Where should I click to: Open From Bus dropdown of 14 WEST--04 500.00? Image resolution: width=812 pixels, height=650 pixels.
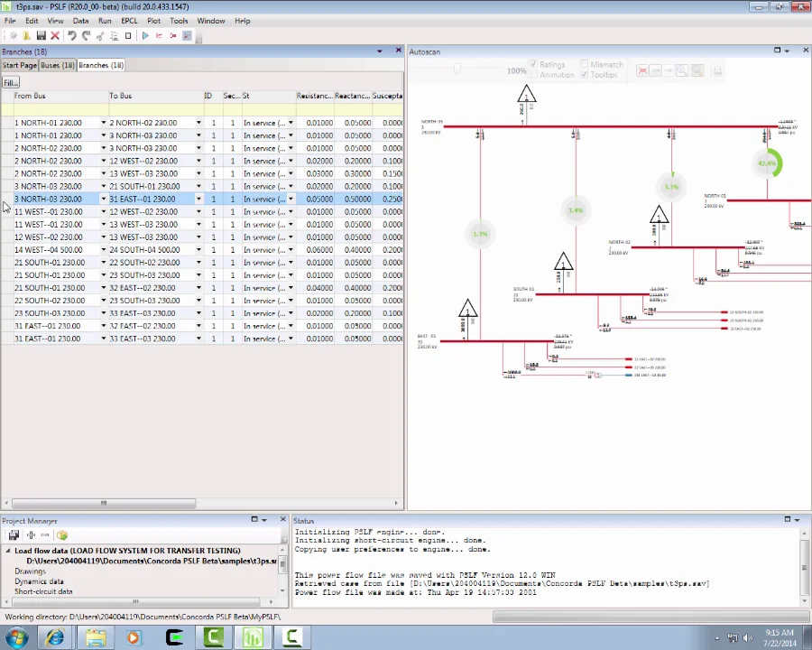coord(103,250)
